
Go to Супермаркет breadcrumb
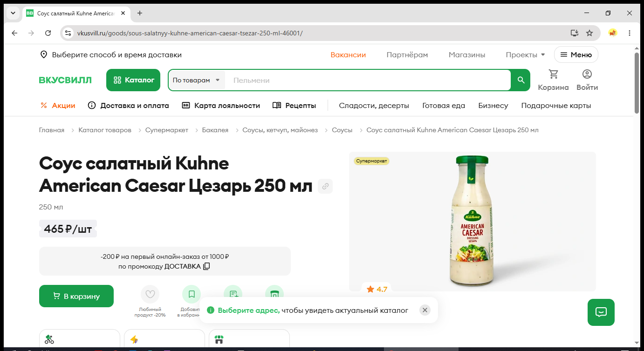[167, 130]
